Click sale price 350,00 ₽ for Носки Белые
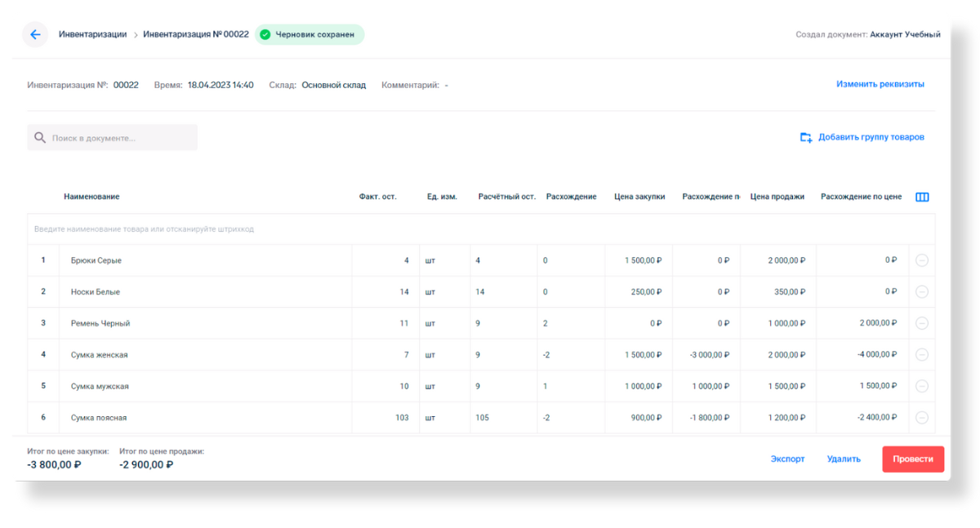Screen dimensions: 980x528 pyautogui.click(x=788, y=291)
